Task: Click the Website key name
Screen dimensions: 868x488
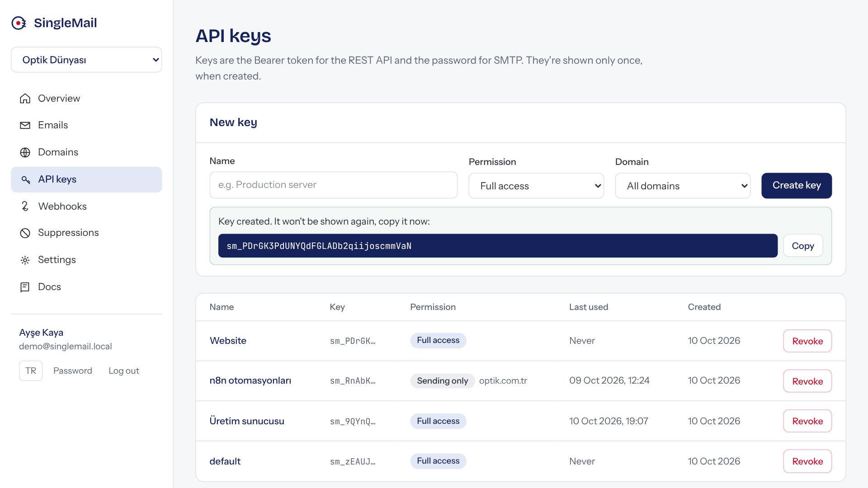Action: point(228,341)
